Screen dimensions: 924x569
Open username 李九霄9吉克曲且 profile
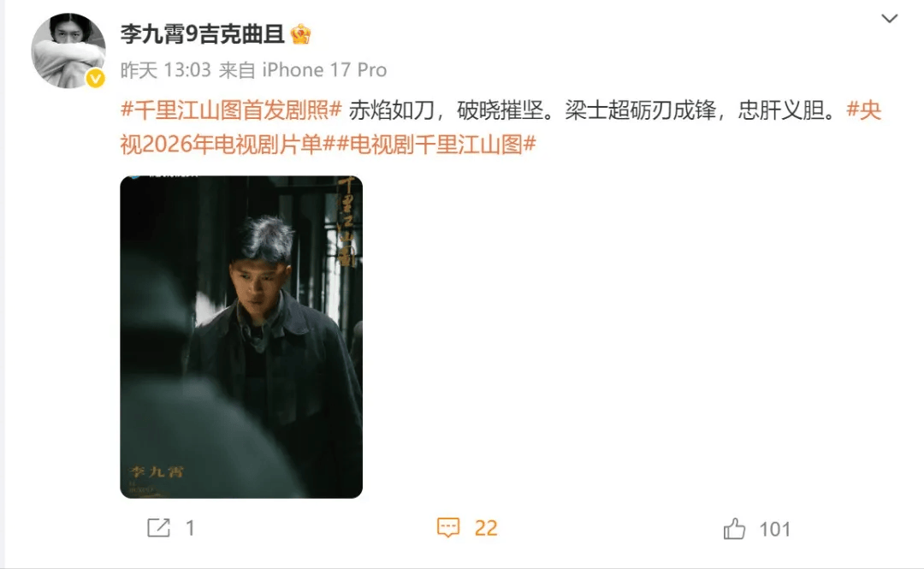click(203, 34)
